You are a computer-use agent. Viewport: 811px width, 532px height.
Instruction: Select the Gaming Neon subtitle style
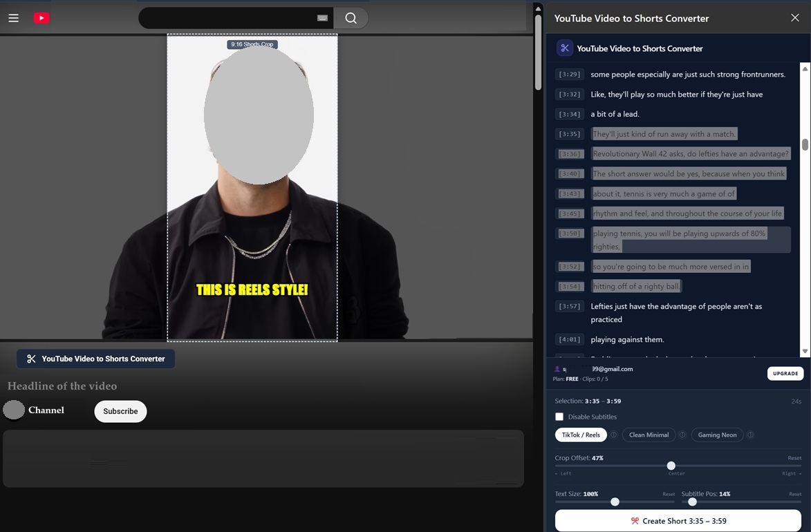pos(717,435)
